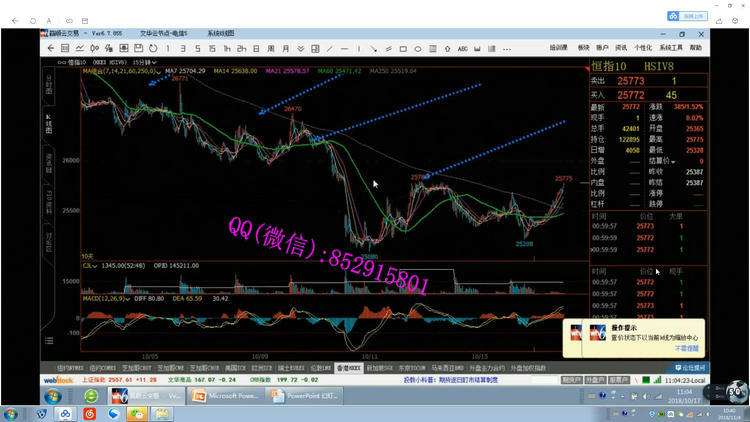Viewport: 750px width, 422px height.
Task: Open the 培训课 menu
Action: point(559,47)
